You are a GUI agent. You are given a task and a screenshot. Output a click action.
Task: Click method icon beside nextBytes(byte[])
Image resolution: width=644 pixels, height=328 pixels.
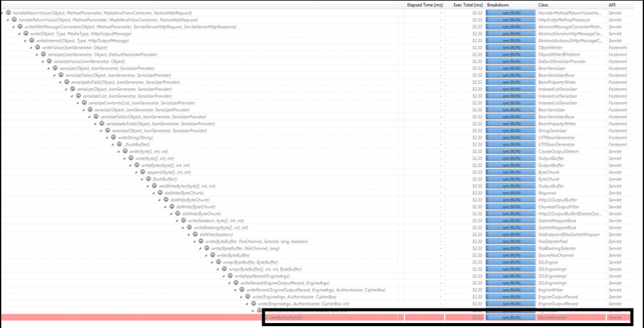(265, 317)
